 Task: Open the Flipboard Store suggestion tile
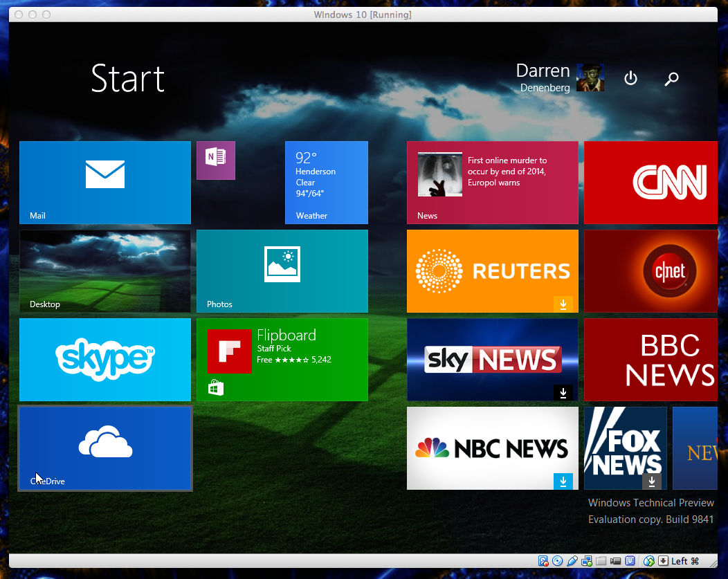(x=282, y=360)
